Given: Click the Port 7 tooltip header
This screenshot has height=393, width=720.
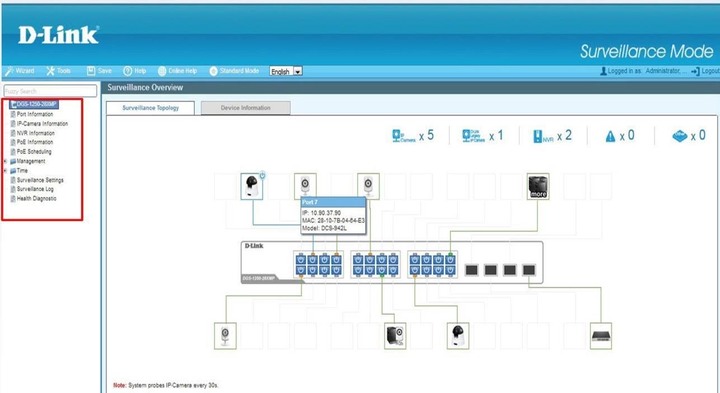Looking at the screenshot, I should tap(333, 202).
